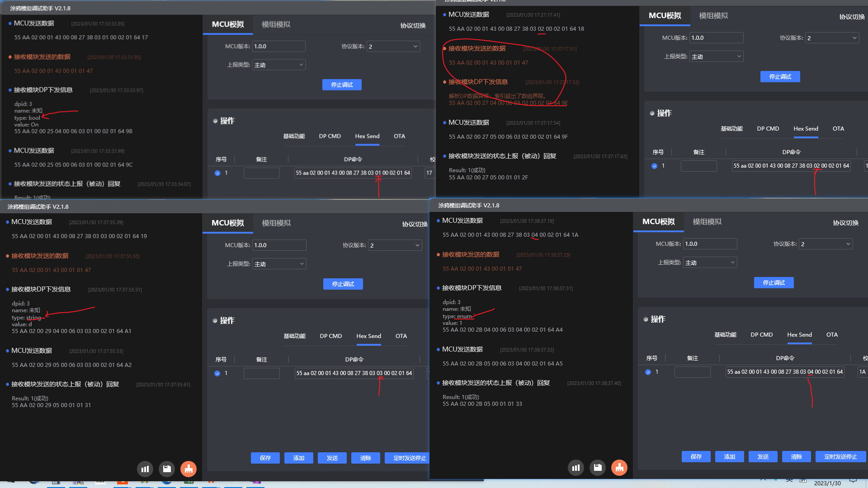Click DP命令 hex field in top-left window
Viewport: 868px width, 488px height.
coord(353,173)
